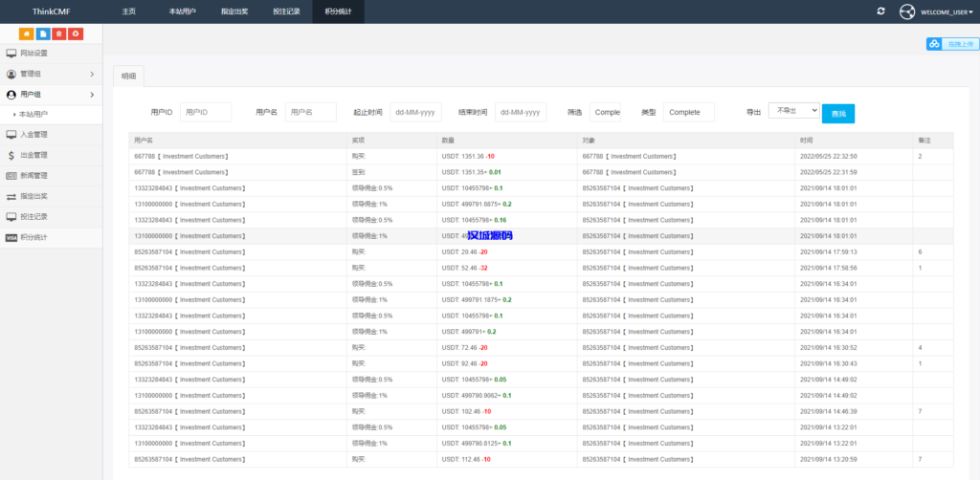Screen dimensions: 980x480
Task: Click the 起止时间 date input
Action: (x=415, y=112)
